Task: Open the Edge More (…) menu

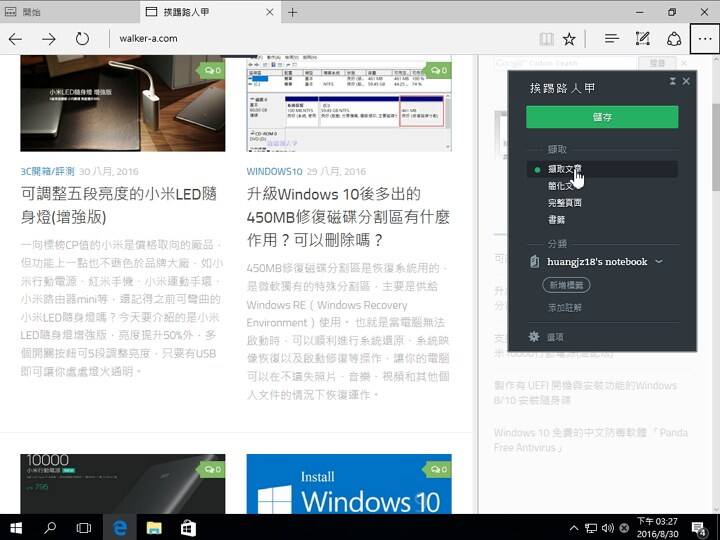Action: (x=705, y=39)
